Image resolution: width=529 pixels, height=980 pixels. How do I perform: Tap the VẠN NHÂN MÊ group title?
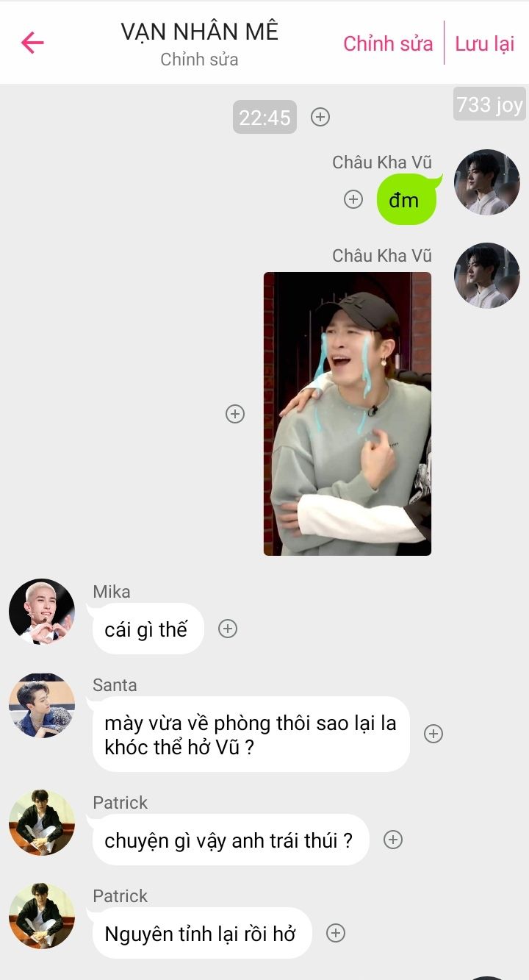pyautogui.click(x=200, y=32)
